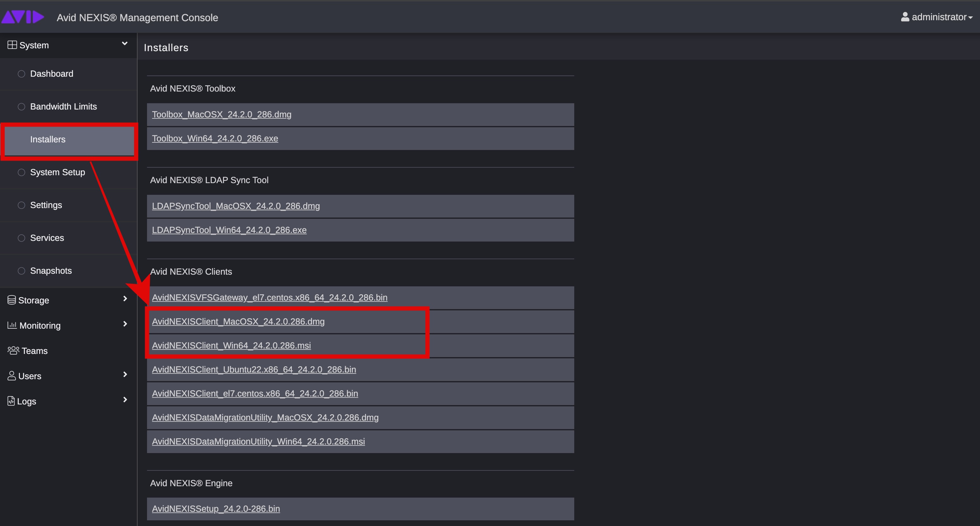Download AvidNEXISClient_Win64_24.2.0.286.msi
This screenshot has height=526, width=980.
click(x=231, y=346)
